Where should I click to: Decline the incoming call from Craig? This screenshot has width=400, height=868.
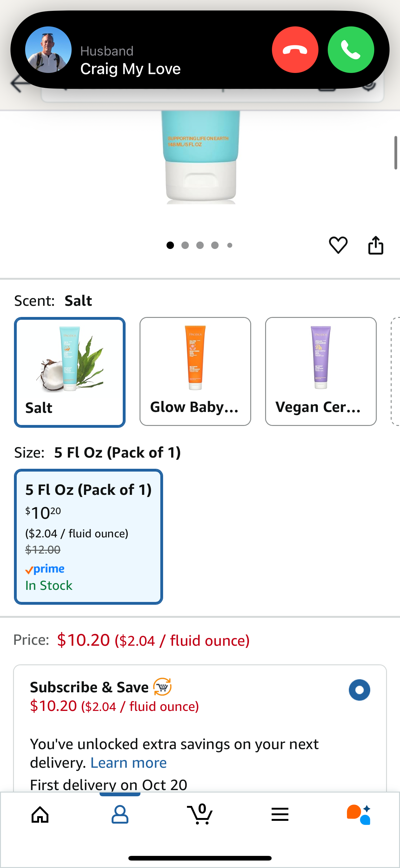(x=295, y=50)
